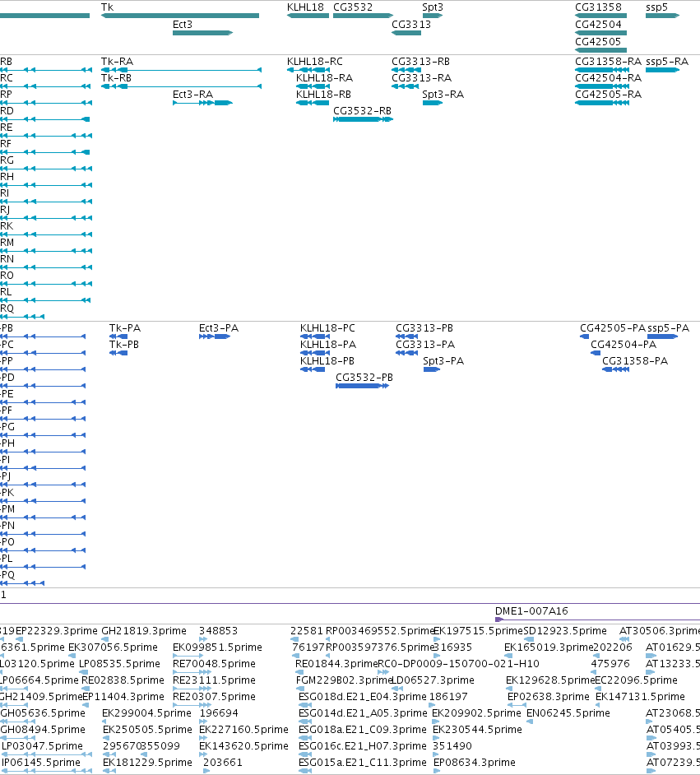The width and height of the screenshot is (700, 775).
Task: Click the Spt3-RA transcript label
Action: [x=443, y=95]
